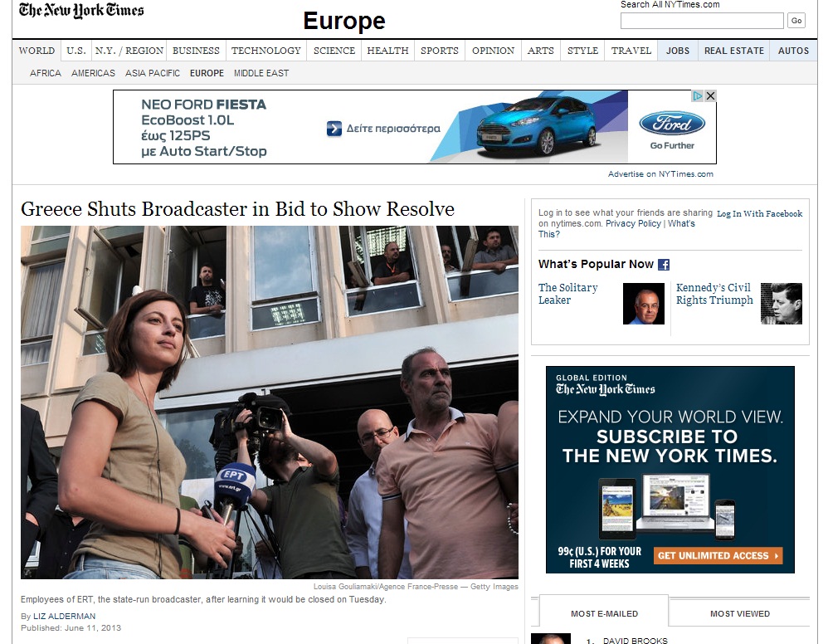Open the N.Y. / Region section
This screenshot has height=644, width=828.
click(129, 51)
